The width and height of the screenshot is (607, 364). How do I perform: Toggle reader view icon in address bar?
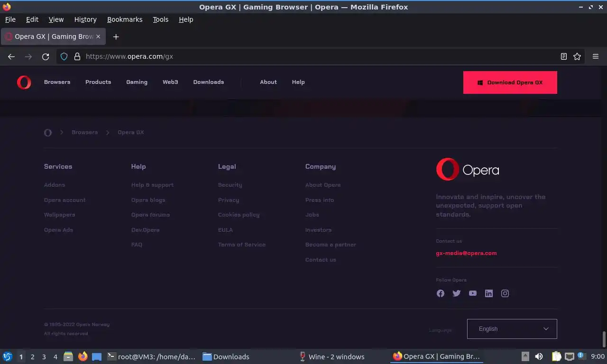coord(563,56)
